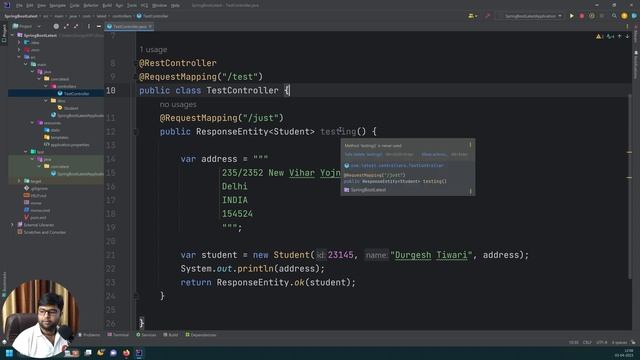This screenshot has height=360, width=640.
Task: Open the File menu
Action: [19, 6]
